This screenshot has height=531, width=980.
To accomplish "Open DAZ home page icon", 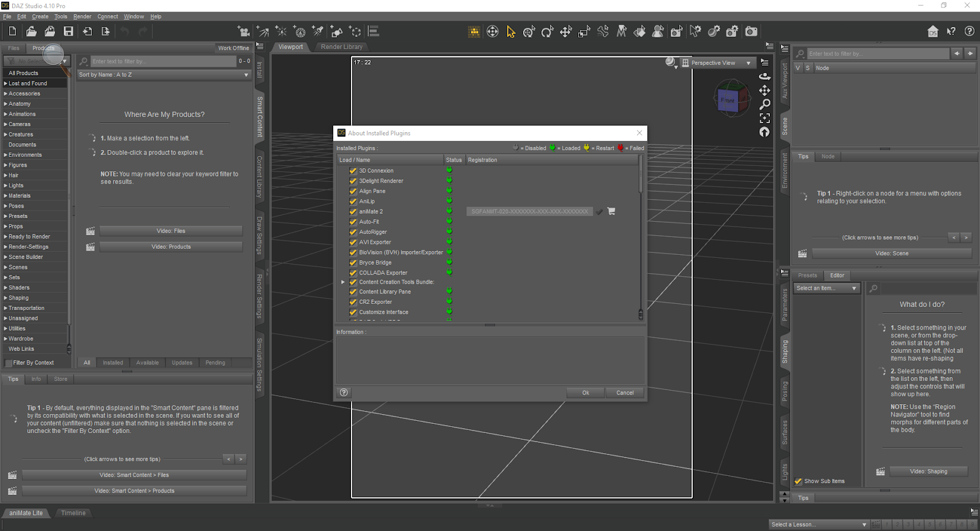I will (933, 31).
